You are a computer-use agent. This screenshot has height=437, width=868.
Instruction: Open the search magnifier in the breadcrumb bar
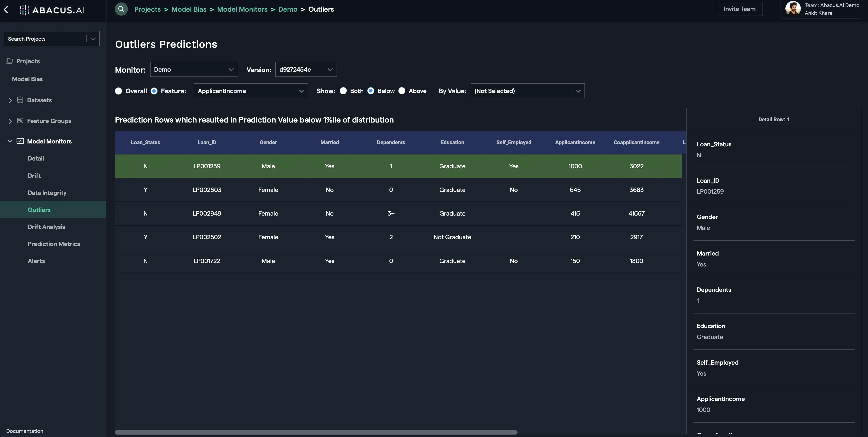(x=121, y=9)
